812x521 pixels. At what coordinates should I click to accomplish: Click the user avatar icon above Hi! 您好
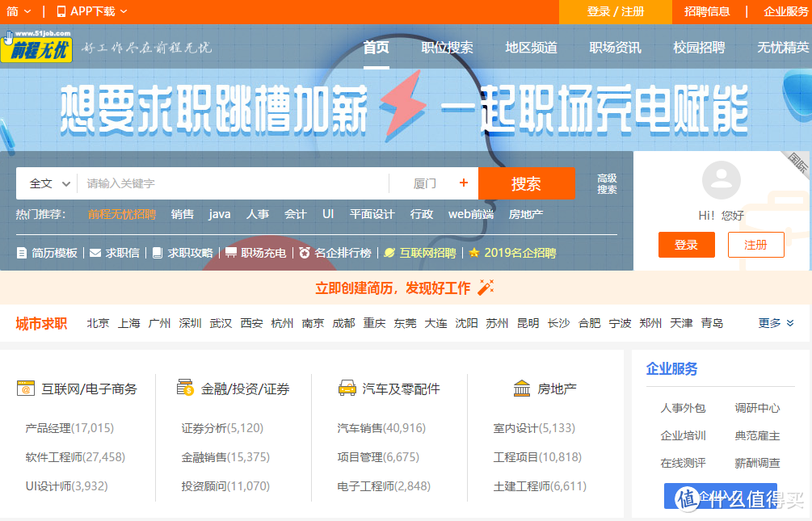pos(722,180)
